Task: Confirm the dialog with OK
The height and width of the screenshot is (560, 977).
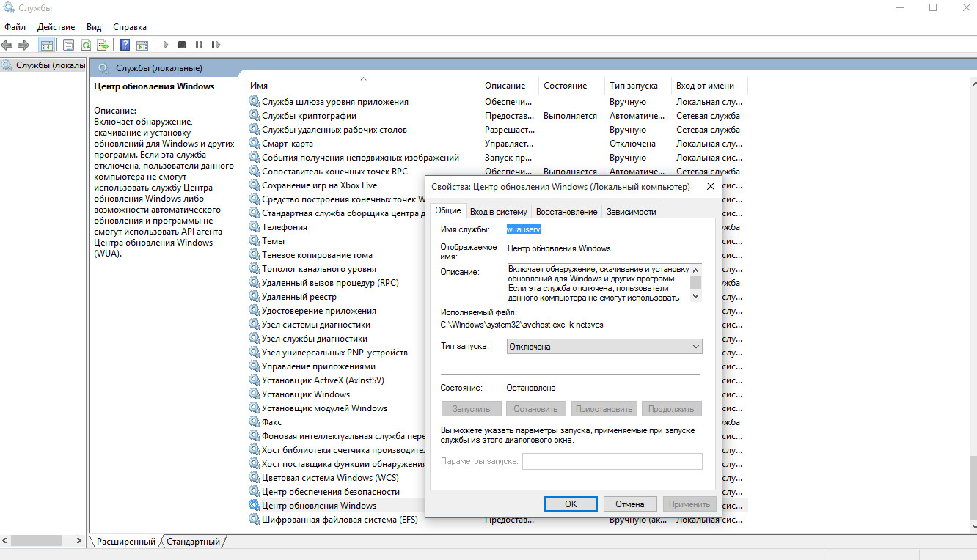Action: [571, 504]
